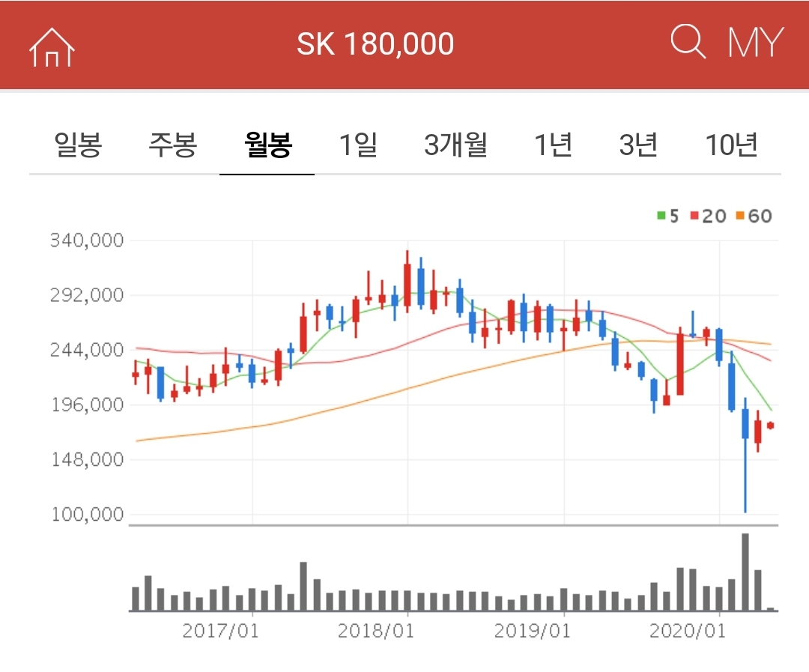Open the MY menu
The width and height of the screenshot is (809, 672).
tap(756, 42)
